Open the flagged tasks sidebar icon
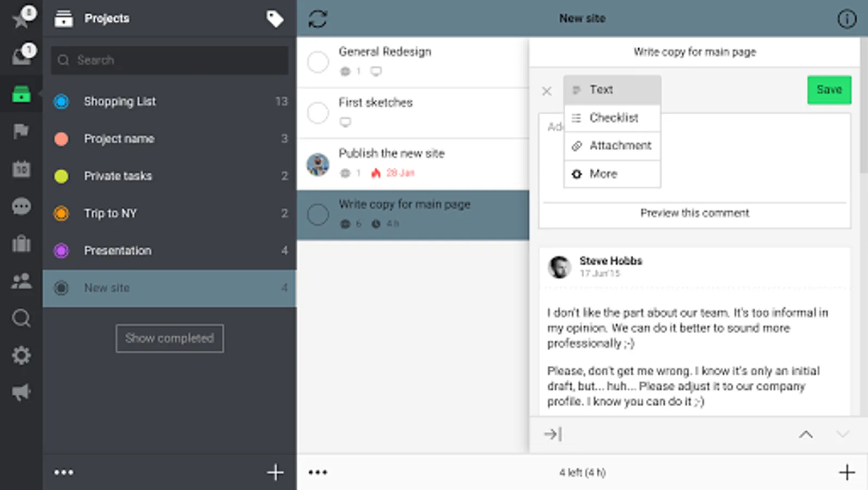 point(21,131)
